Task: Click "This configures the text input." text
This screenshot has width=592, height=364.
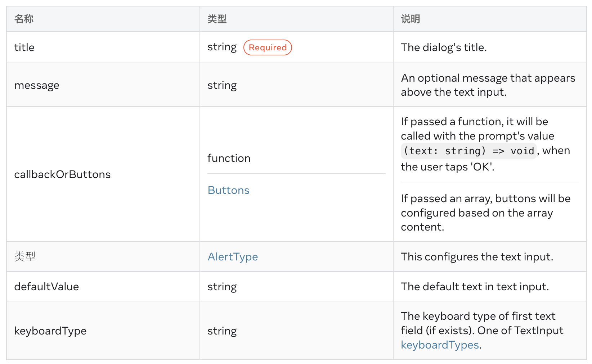Action: click(477, 257)
